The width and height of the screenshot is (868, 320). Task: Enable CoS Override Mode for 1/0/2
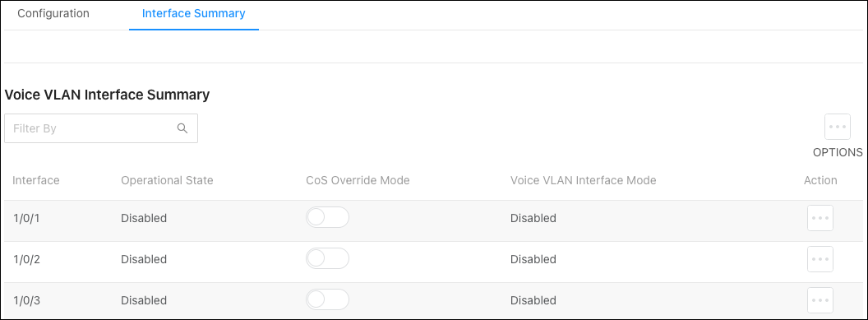point(327,258)
